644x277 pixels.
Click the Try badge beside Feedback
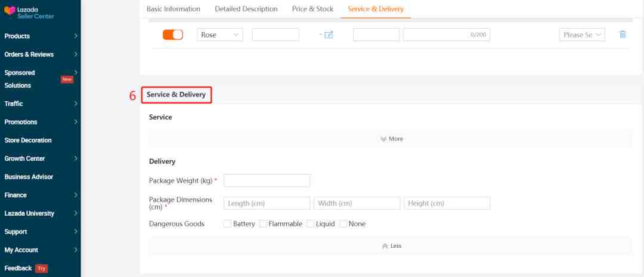42,269
